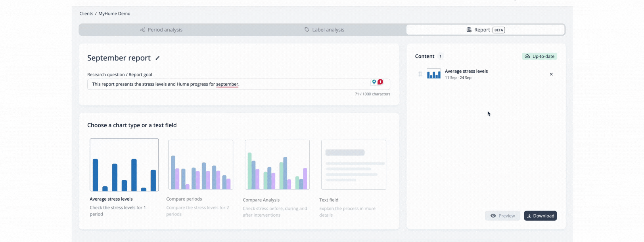Remove Average stress levels from Content
Viewport: 644px width, 242px height.
coord(551,74)
